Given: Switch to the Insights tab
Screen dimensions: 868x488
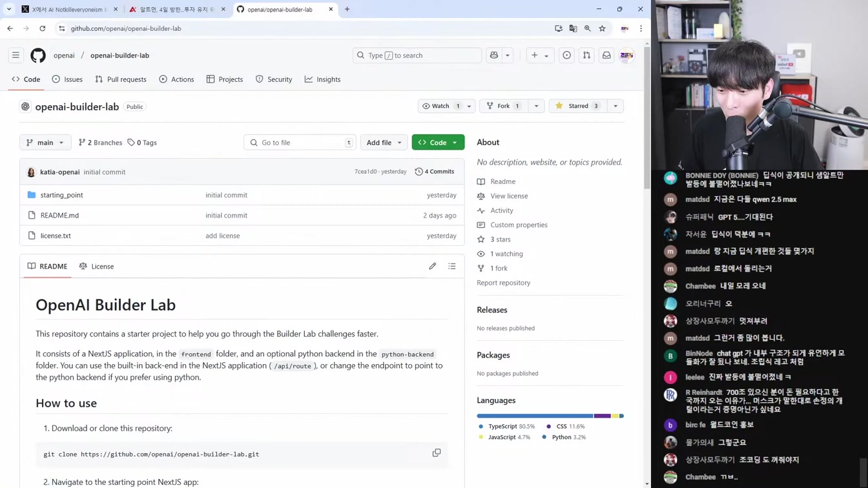Looking at the screenshot, I should [x=322, y=79].
